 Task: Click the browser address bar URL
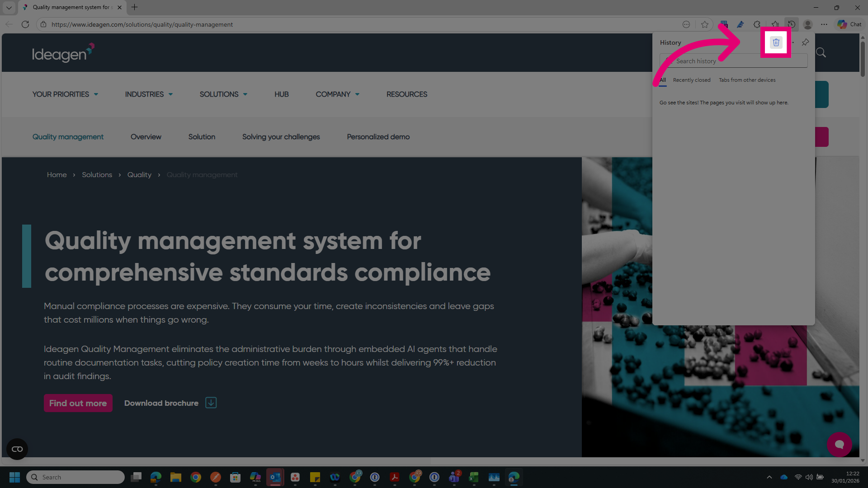[142, 24]
